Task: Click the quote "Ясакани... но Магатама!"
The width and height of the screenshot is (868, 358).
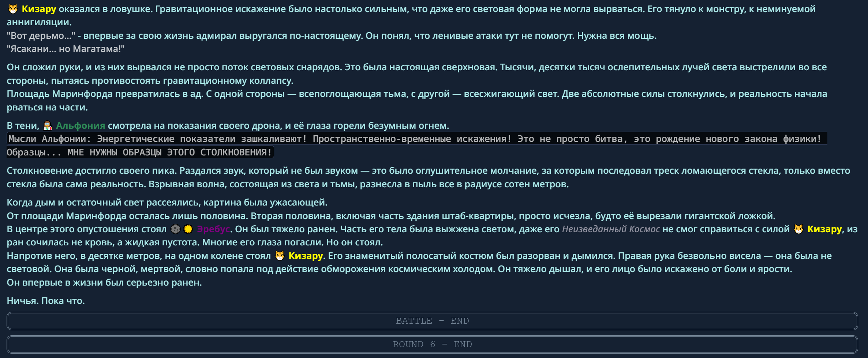Action: [x=66, y=49]
